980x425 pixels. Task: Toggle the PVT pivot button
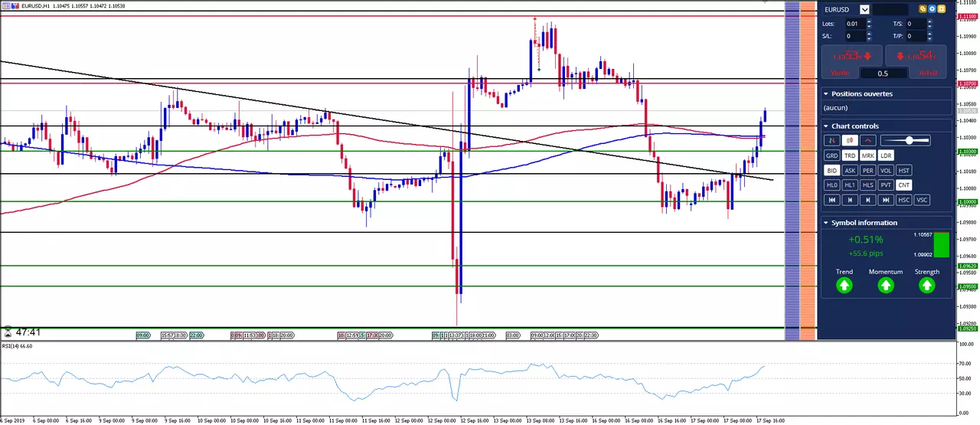(886, 185)
